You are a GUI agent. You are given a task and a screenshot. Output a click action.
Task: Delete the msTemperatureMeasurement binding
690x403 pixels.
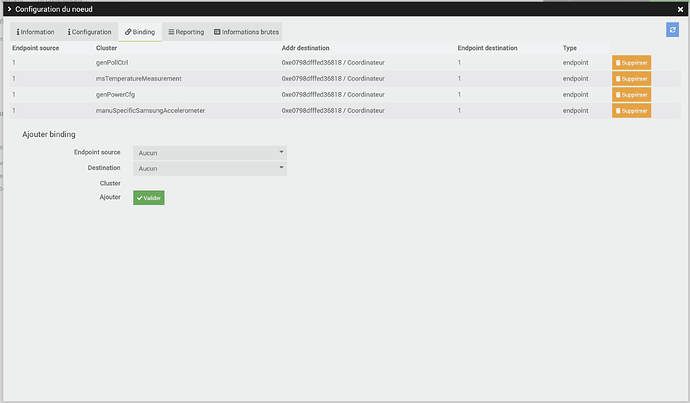pos(631,79)
